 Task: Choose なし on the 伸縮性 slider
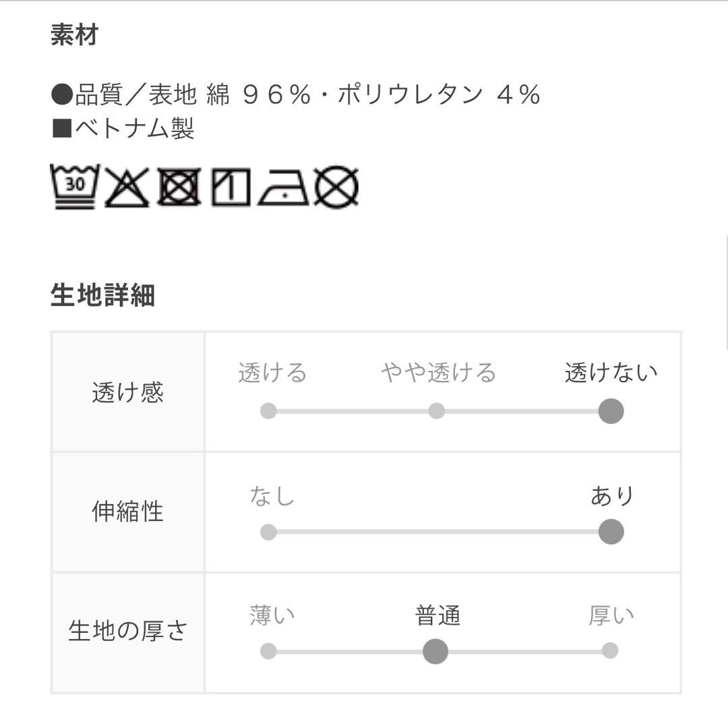268,532
